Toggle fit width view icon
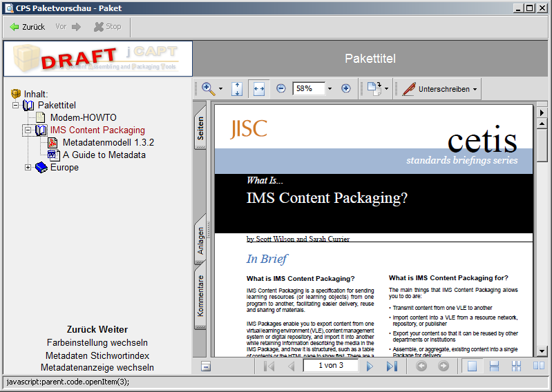The height and width of the screenshot is (392, 552). click(x=259, y=89)
